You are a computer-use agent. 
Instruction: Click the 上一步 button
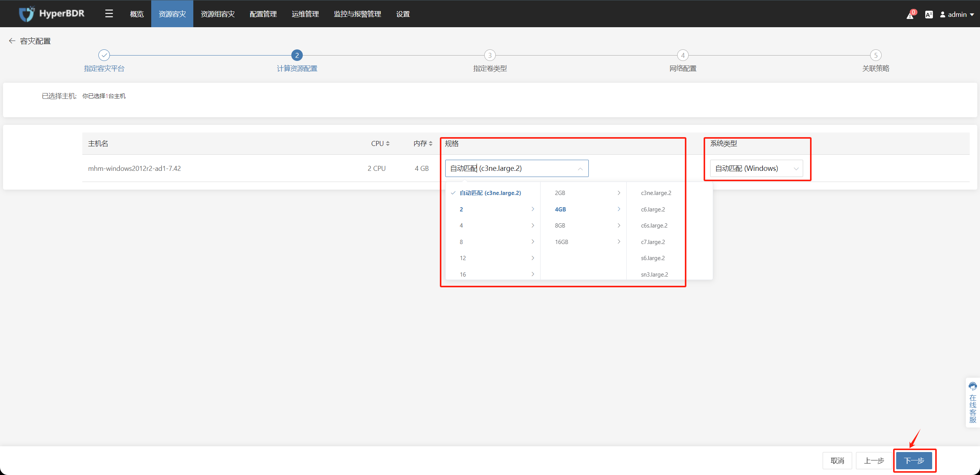[874, 460]
